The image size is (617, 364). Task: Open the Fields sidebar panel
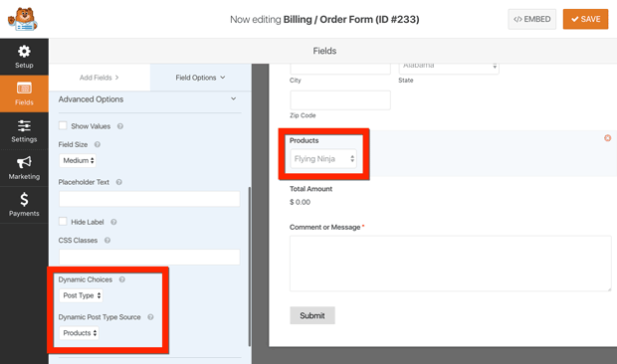pyautogui.click(x=24, y=93)
